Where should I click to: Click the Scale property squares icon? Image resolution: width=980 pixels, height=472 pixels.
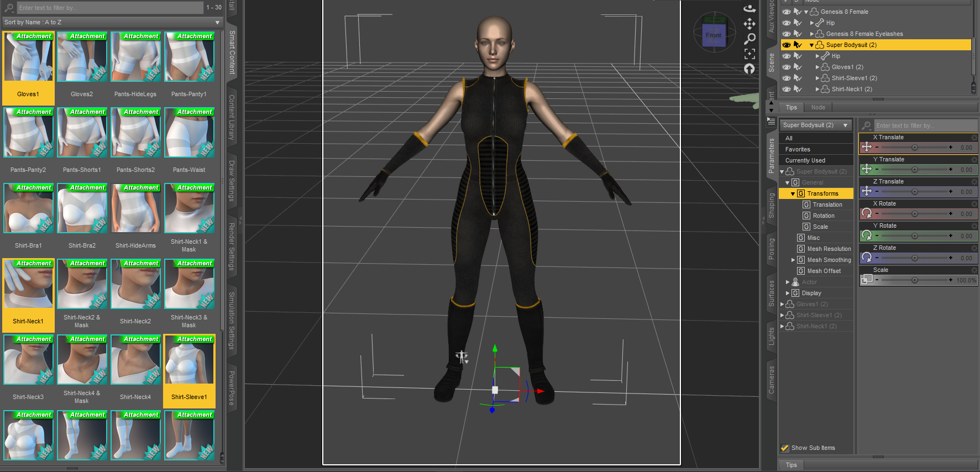coord(867,280)
